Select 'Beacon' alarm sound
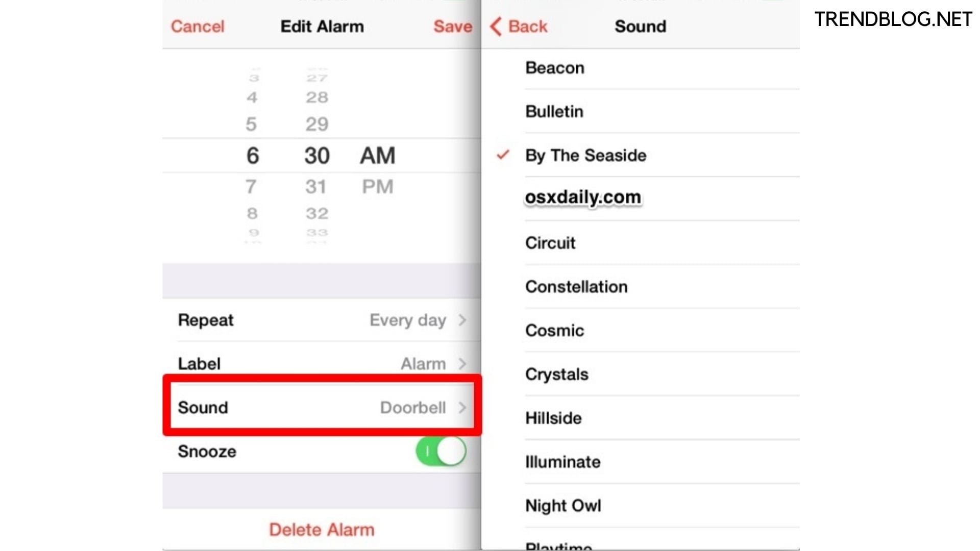The height and width of the screenshot is (551, 980). click(555, 67)
